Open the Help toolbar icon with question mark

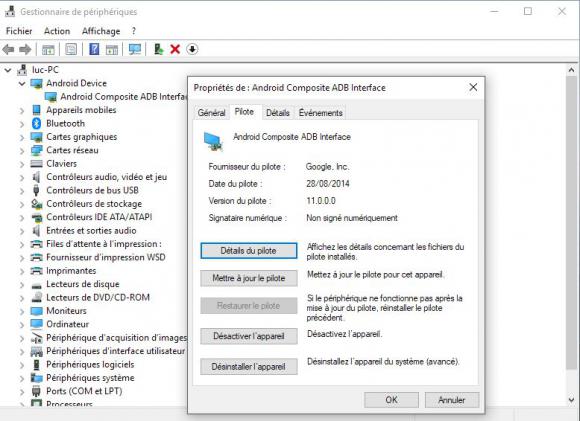(x=94, y=49)
